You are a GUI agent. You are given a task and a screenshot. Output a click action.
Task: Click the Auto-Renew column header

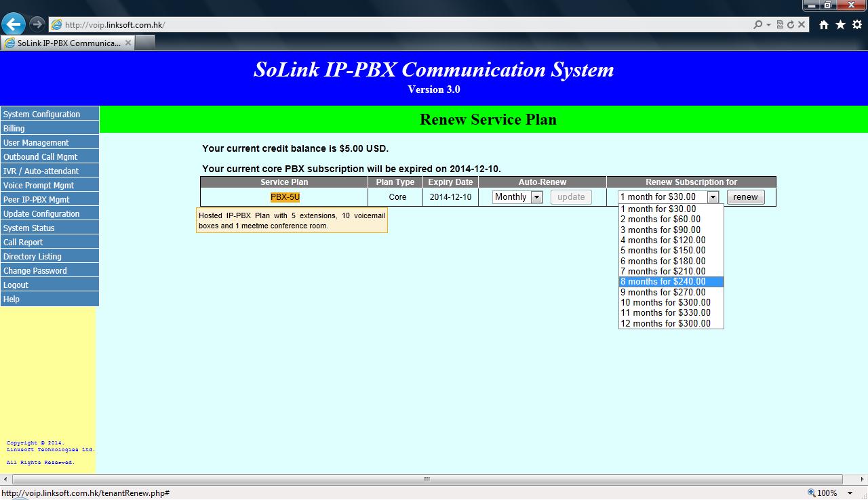(x=542, y=182)
